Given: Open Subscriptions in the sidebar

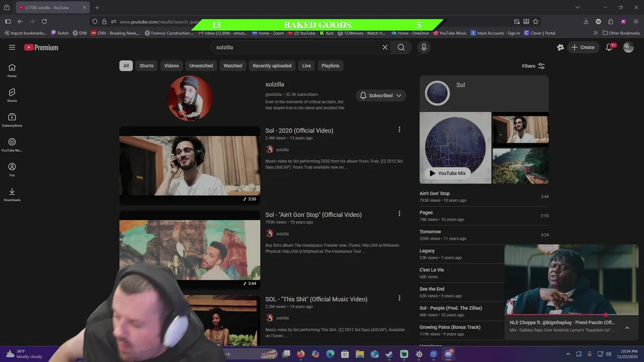Looking at the screenshot, I should [12, 120].
